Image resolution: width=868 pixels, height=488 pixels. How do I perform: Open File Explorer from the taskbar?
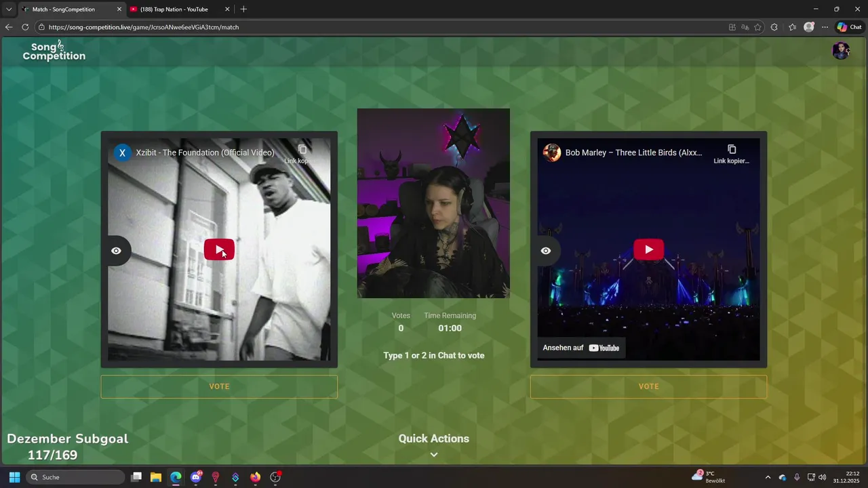pyautogui.click(x=156, y=477)
